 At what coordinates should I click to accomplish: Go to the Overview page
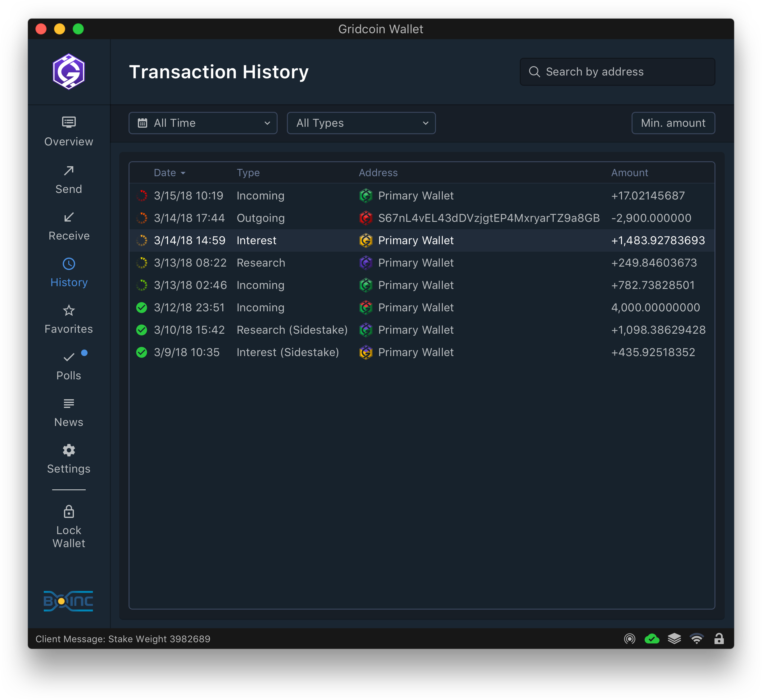tap(69, 132)
